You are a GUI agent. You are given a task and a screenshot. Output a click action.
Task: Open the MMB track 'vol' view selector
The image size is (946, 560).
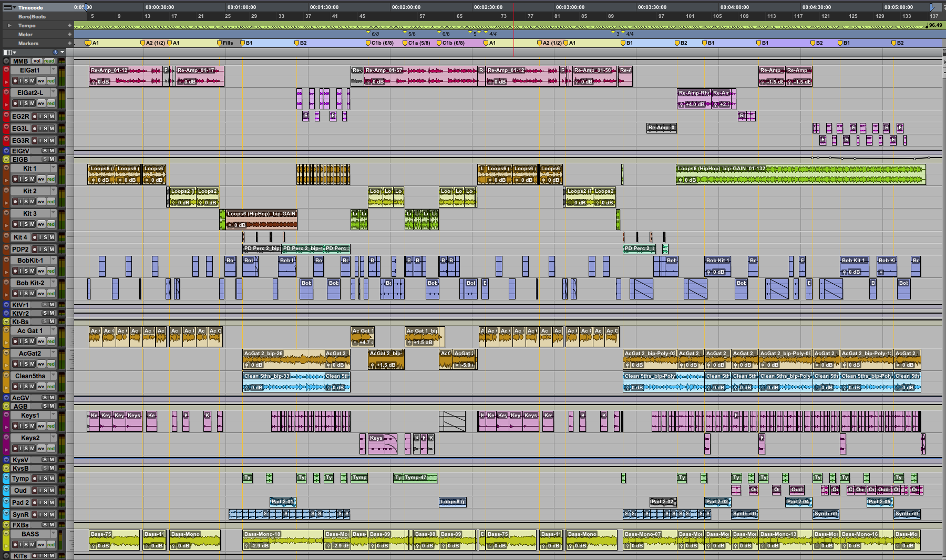(37, 61)
